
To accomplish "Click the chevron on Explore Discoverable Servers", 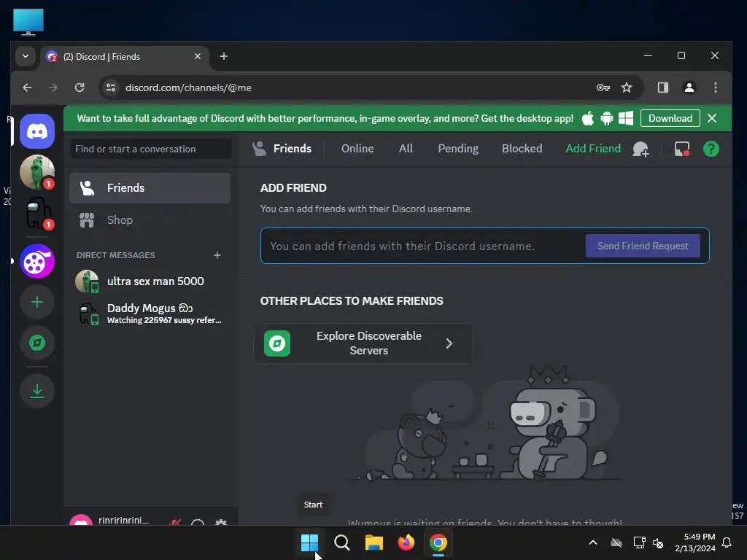I will coord(449,343).
